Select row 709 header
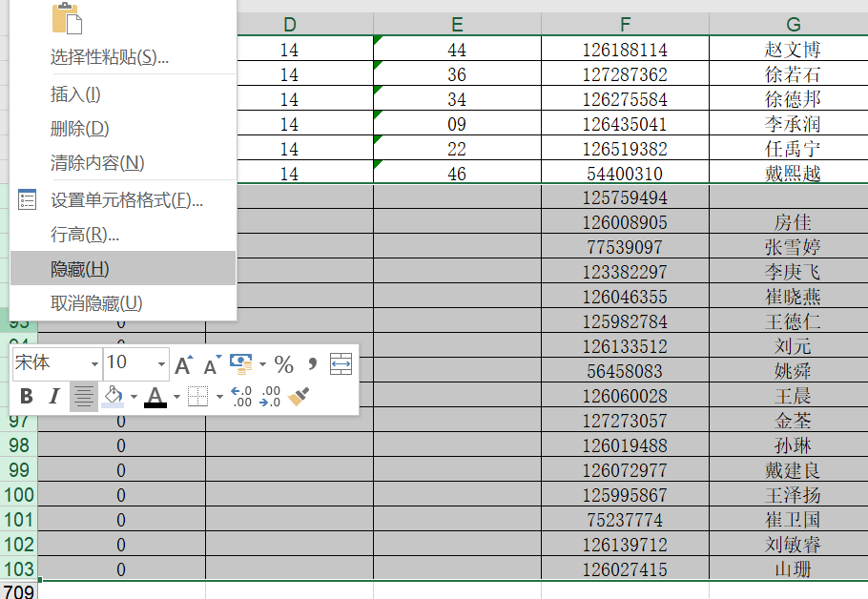This screenshot has height=599, width=868. tap(19, 591)
